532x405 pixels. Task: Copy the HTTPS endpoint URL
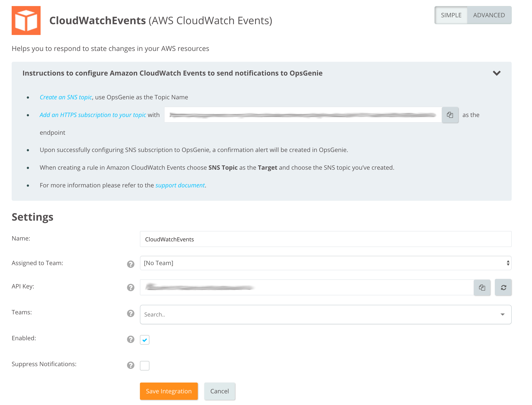[x=450, y=115]
